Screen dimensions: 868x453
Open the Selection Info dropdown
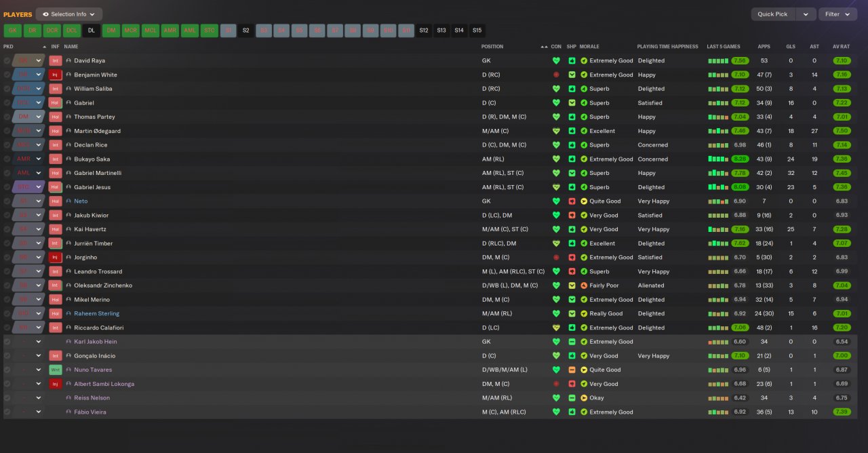(x=69, y=14)
